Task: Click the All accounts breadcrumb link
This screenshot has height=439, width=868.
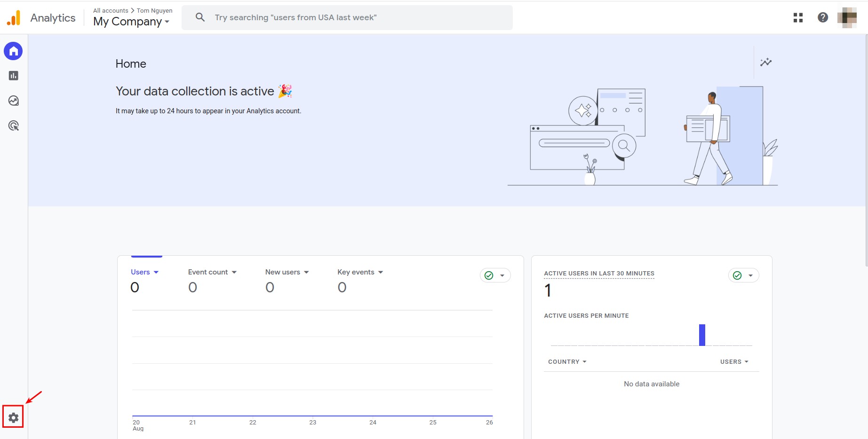Action: 111,10
